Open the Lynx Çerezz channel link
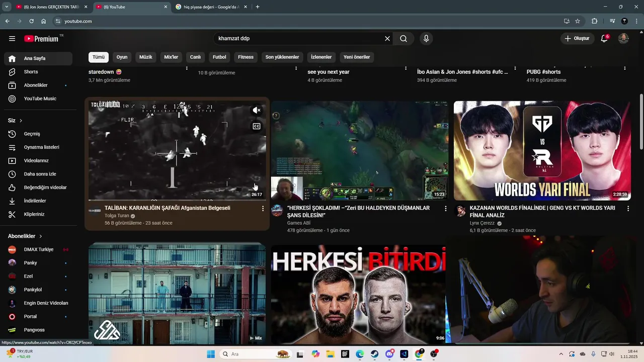644x362 pixels. 482,223
